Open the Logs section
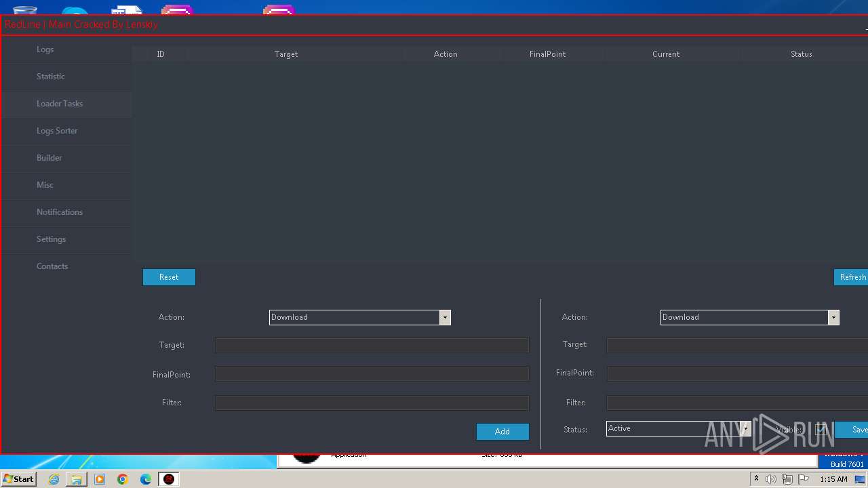868x488 pixels. coord(66,49)
